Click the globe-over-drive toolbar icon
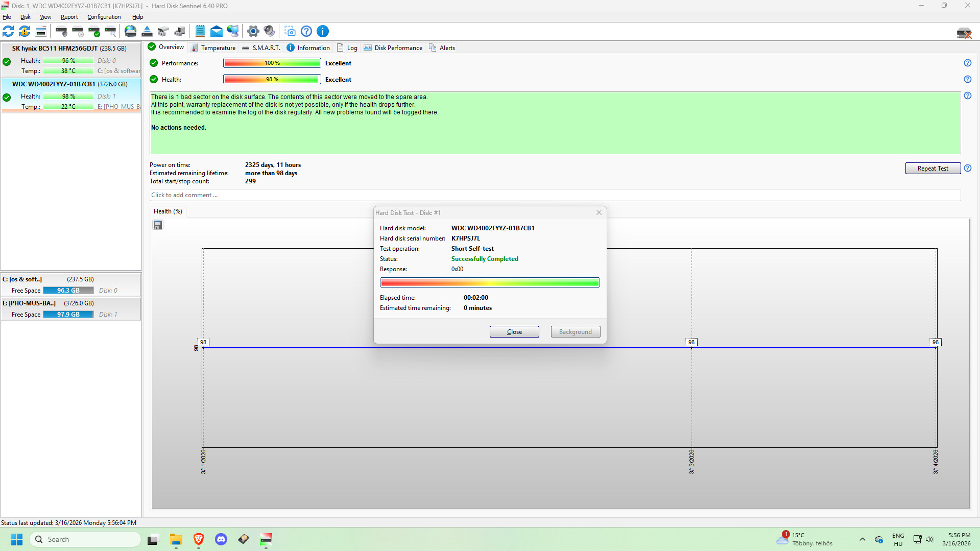 tap(131, 31)
